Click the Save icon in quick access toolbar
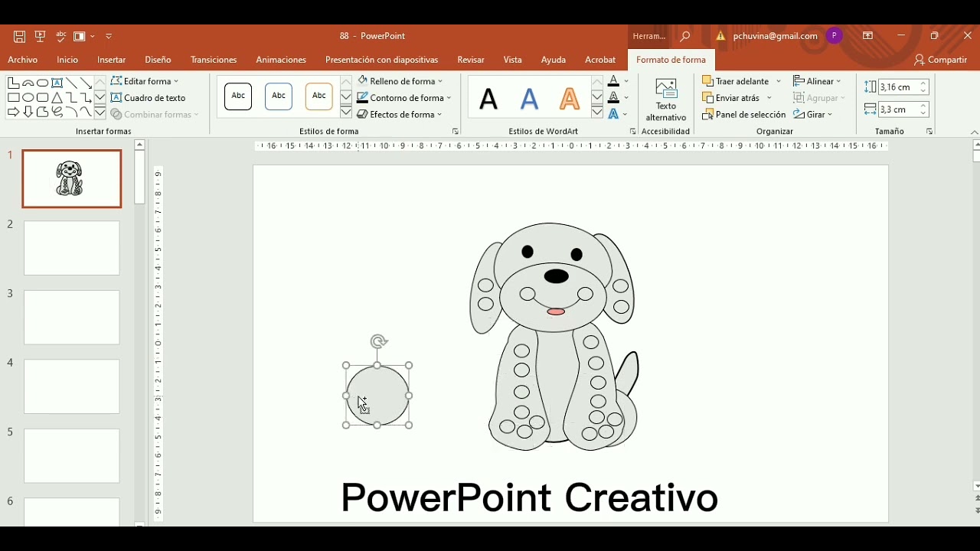This screenshot has height=551, width=980. point(20,36)
